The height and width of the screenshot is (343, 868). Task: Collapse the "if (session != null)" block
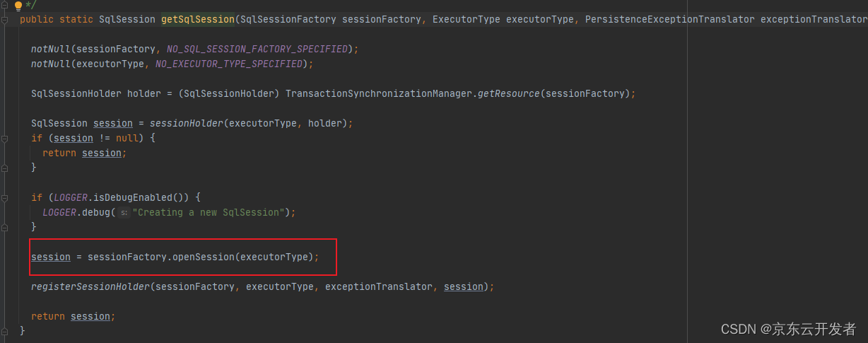pyautogui.click(x=5, y=138)
